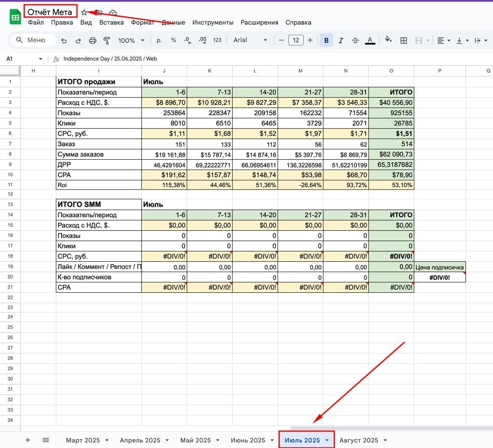
Task: Click the font size field showing 12
Action: pos(296,40)
